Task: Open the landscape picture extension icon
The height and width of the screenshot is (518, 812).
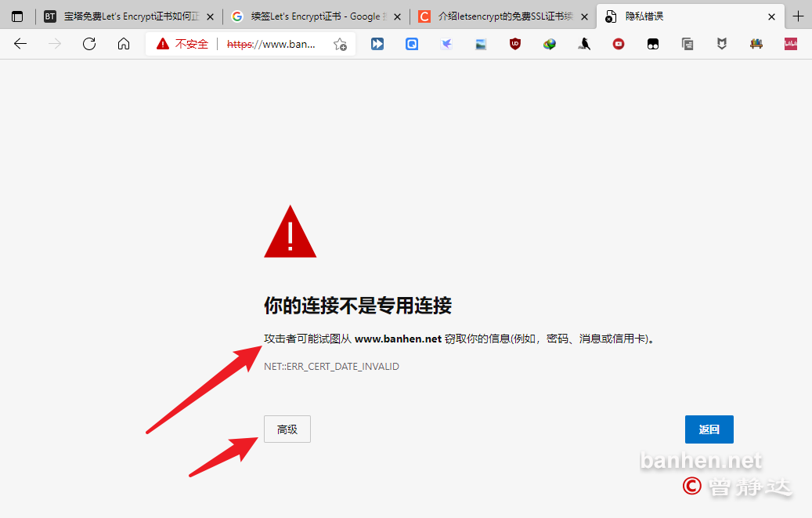Action: pyautogui.click(x=481, y=45)
